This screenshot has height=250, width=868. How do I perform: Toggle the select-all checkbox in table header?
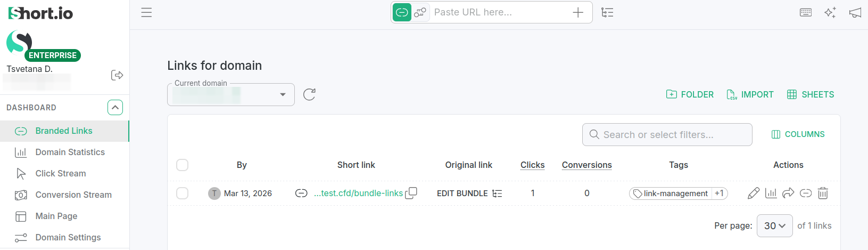click(182, 165)
